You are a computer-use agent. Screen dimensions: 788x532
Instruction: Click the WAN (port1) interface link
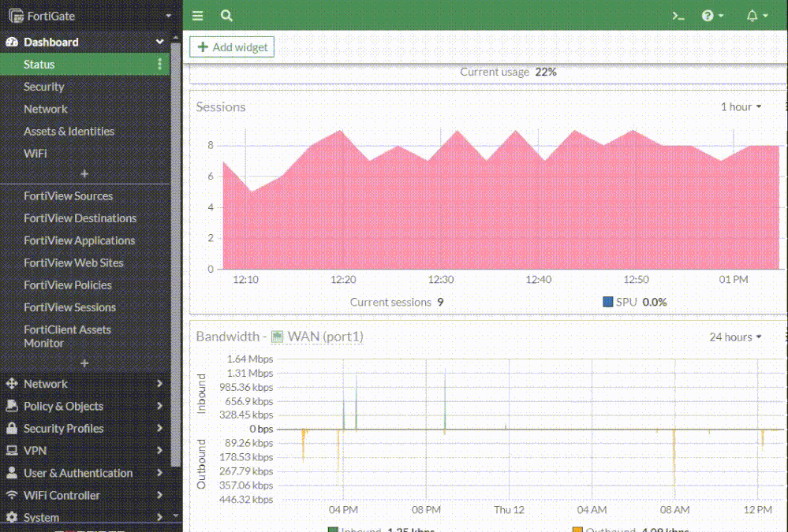tap(325, 337)
